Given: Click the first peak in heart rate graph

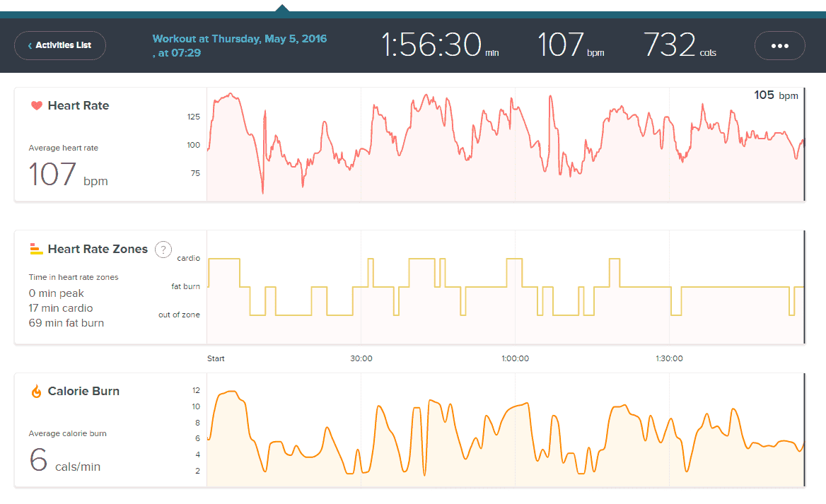Looking at the screenshot, I should point(229,94).
